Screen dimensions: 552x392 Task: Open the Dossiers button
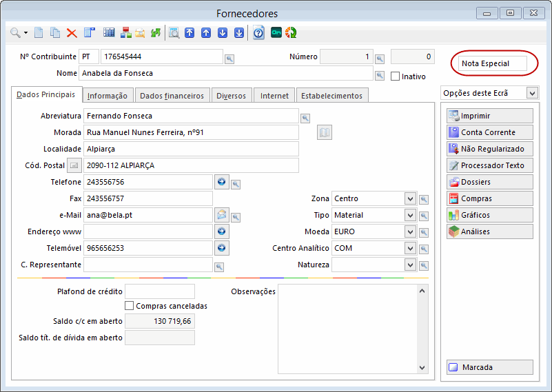[x=490, y=182]
